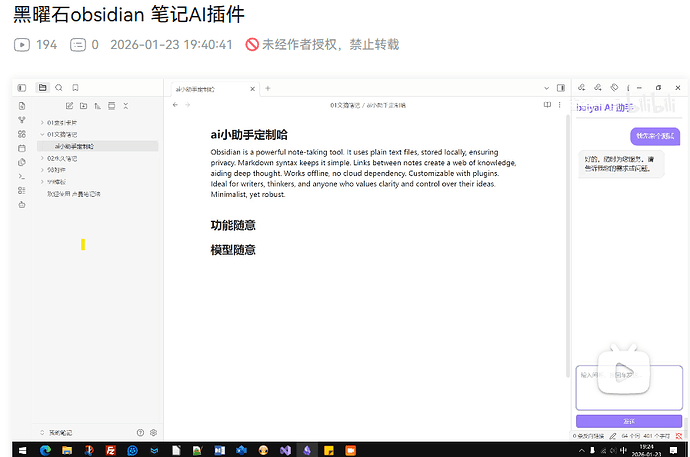Click the note breadcrumb path
The height and width of the screenshot is (457, 690).
(368, 105)
